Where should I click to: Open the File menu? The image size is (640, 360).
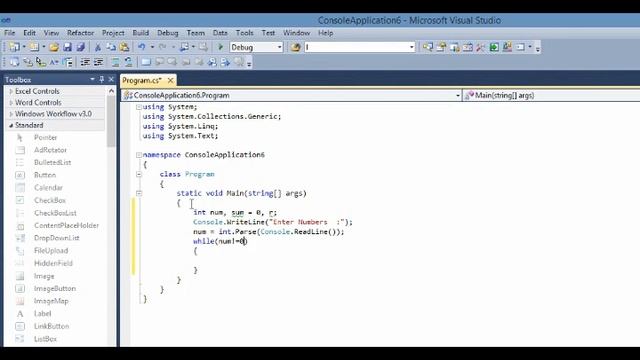pyautogui.click(x=9, y=33)
